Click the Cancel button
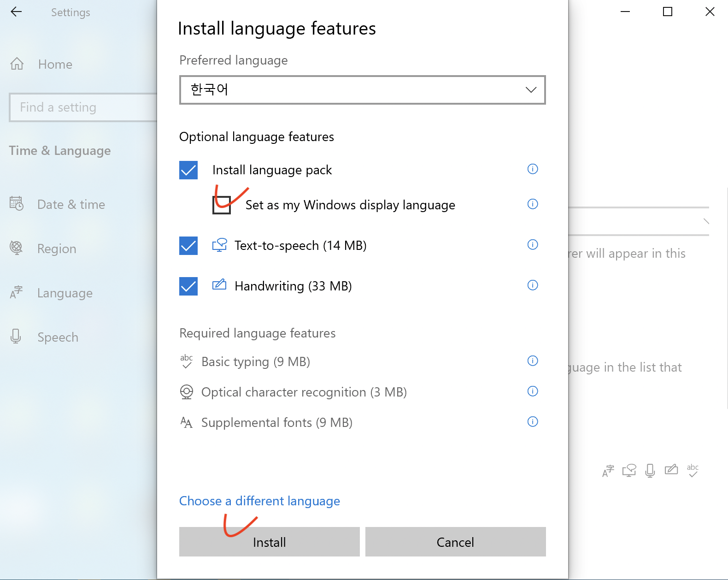Image resolution: width=728 pixels, height=580 pixels. tap(456, 542)
